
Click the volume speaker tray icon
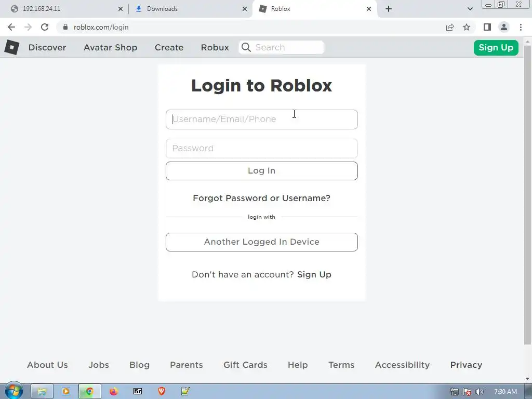(480, 392)
